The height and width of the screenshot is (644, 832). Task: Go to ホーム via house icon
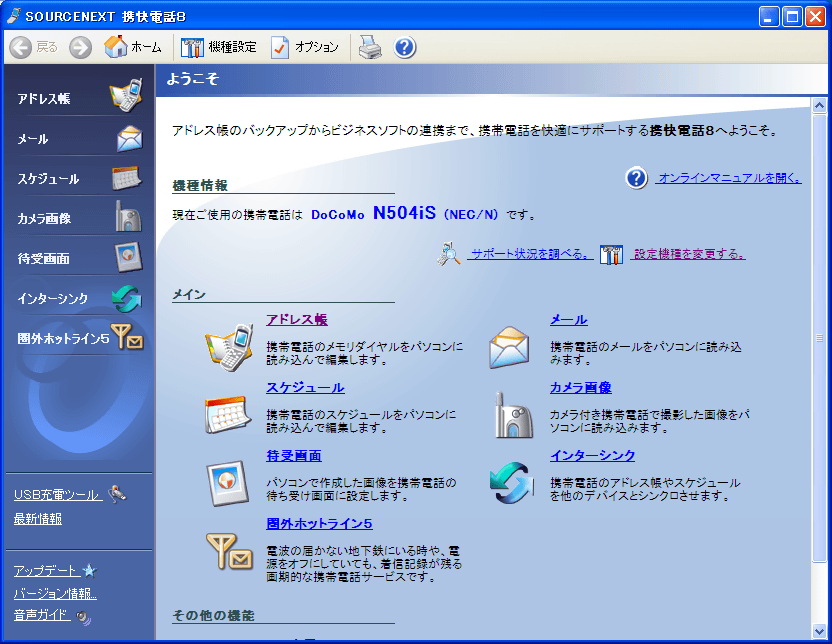pyautogui.click(x=133, y=47)
